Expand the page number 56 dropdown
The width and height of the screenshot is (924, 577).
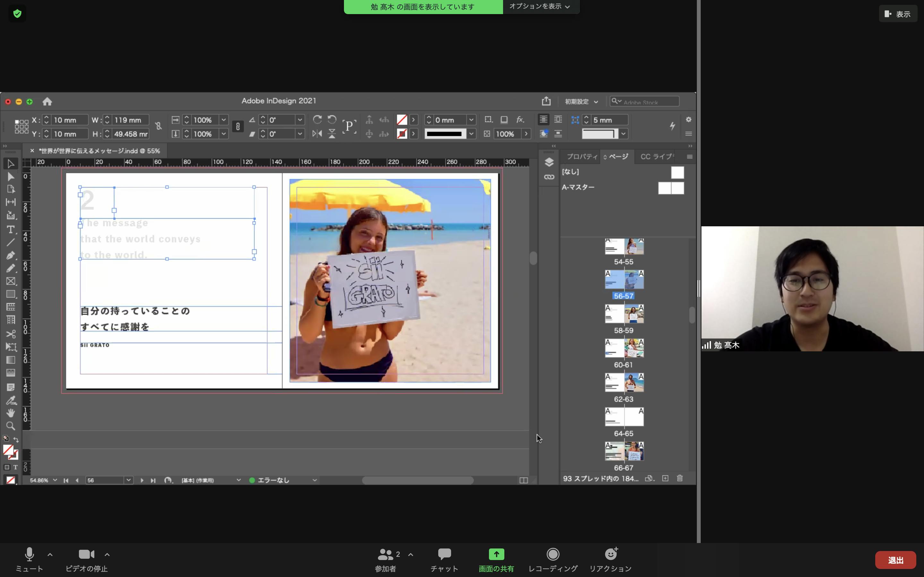(129, 480)
